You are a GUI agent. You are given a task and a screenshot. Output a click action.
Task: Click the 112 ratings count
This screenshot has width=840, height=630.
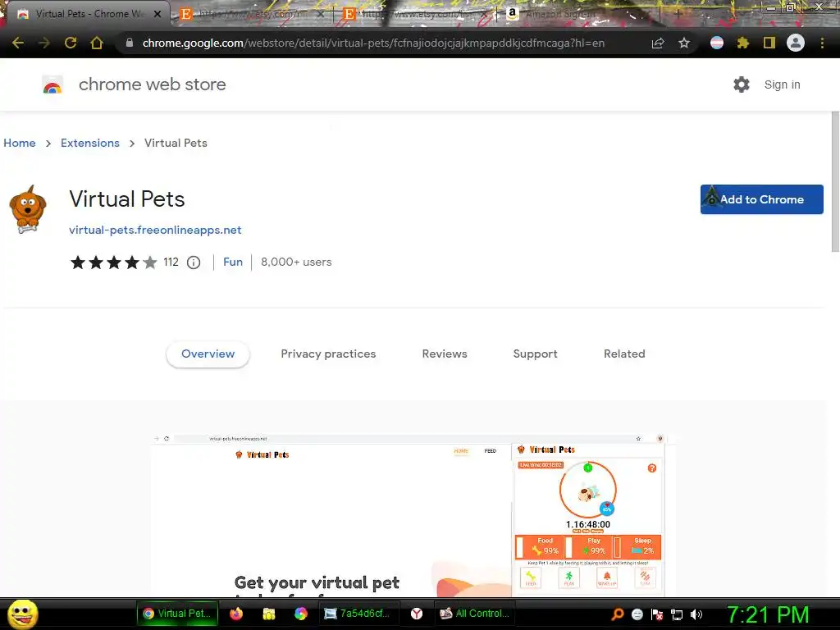pyautogui.click(x=171, y=262)
